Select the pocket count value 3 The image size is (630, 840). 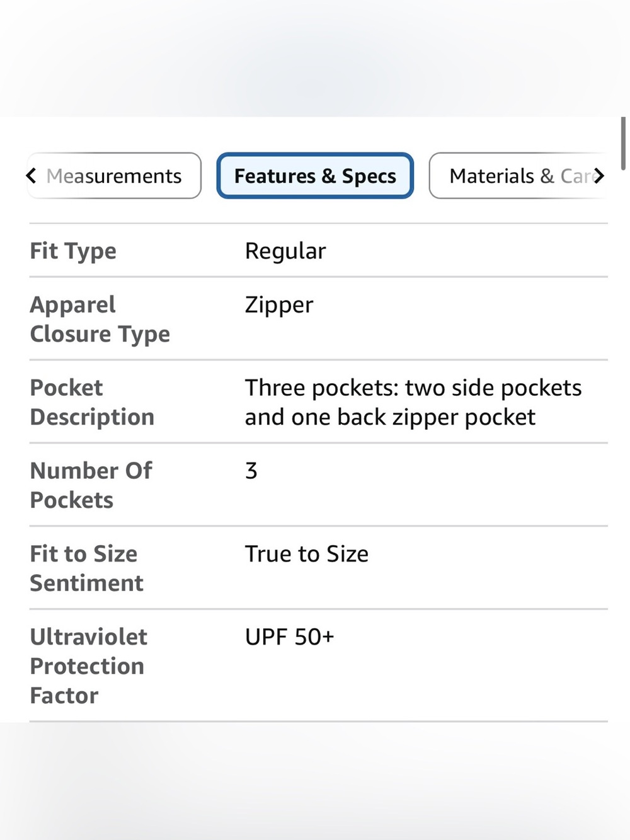(x=251, y=471)
